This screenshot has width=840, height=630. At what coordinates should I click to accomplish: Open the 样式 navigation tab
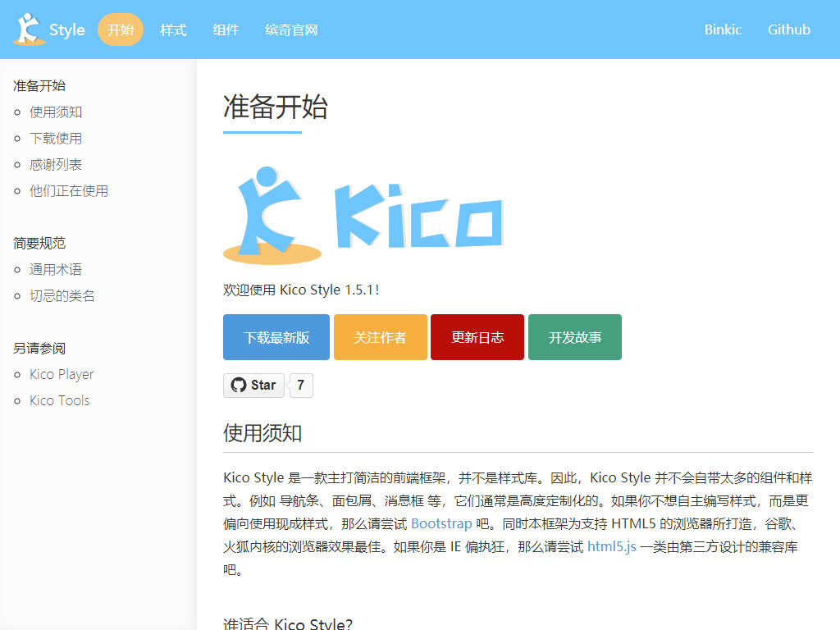[x=173, y=30]
